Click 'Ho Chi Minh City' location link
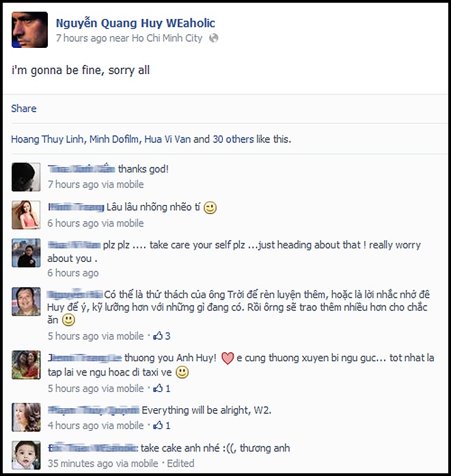This screenshot has height=476, width=451. (x=167, y=38)
